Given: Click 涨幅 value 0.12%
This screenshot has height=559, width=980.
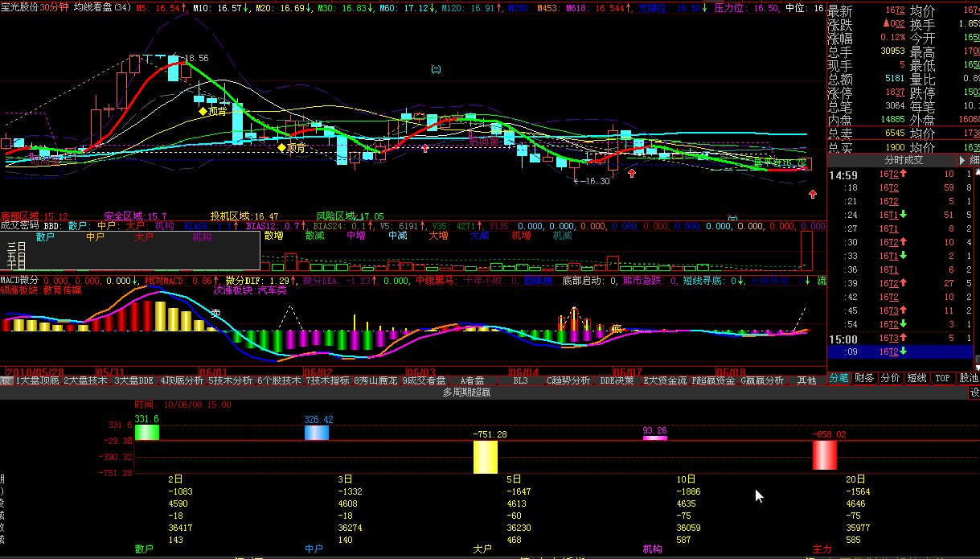Looking at the screenshot, I should [x=892, y=38].
